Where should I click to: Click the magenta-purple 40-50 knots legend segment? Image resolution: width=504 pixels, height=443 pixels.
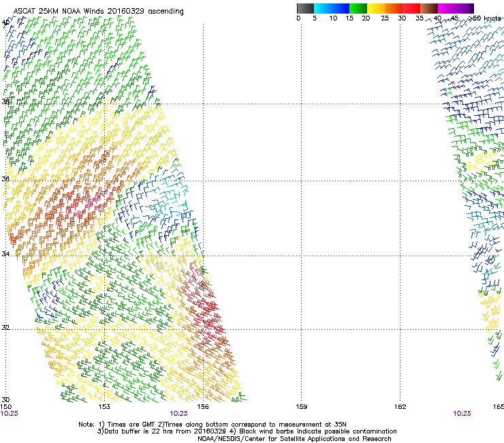coord(456,8)
